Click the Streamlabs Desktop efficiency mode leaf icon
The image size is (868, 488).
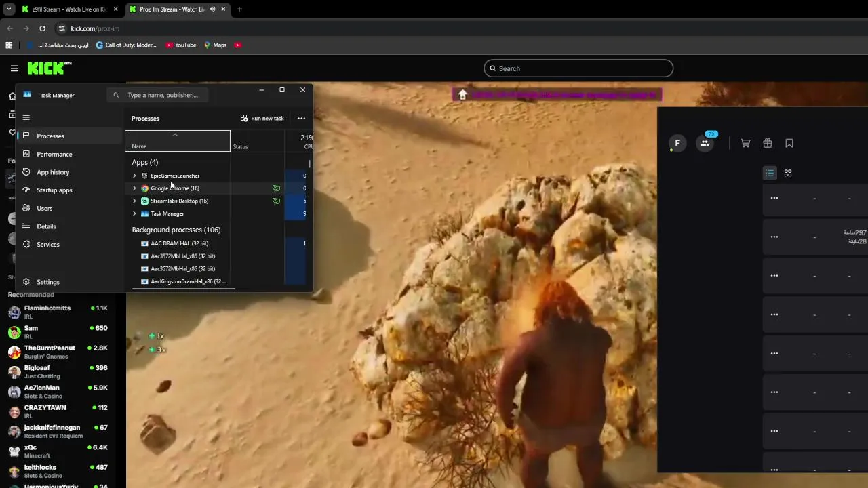pyautogui.click(x=276, y=201)
